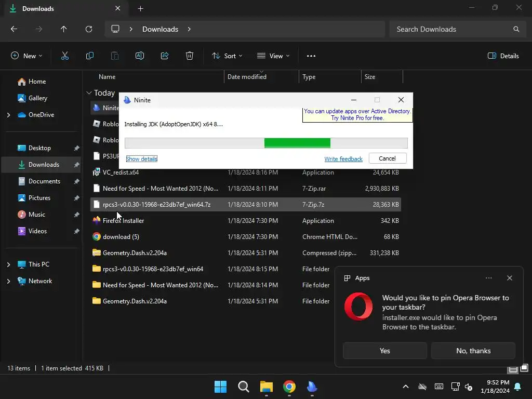
Task: Sort by Type column header
Action: click(330, 77)
